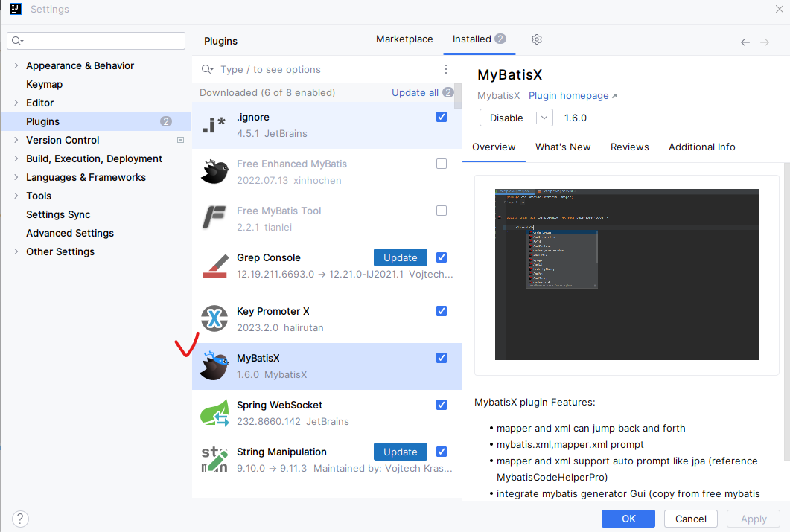Click the Cancel button
Viewport: 790px width, 532px height.
pos(690,519)
